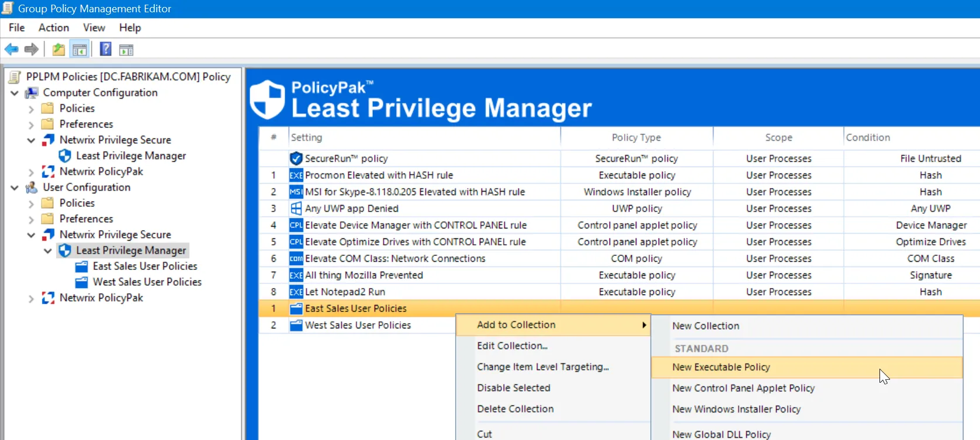Toggle Show/Hide console tree icon
Screen dimensions: 980x440
79,50
